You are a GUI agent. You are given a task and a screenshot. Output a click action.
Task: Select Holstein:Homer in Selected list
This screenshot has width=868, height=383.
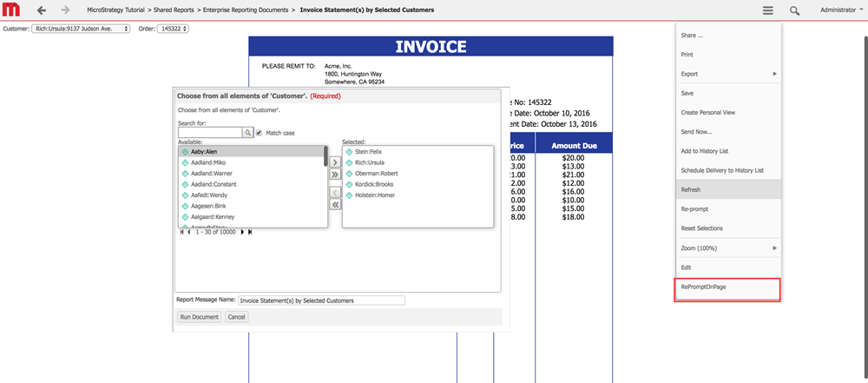click(418, 195)
